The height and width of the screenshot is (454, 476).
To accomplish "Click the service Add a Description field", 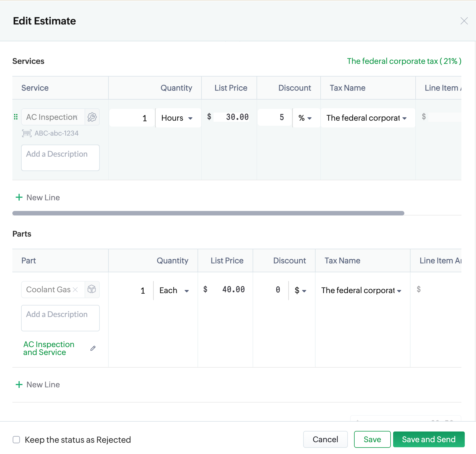I will 60,158.
